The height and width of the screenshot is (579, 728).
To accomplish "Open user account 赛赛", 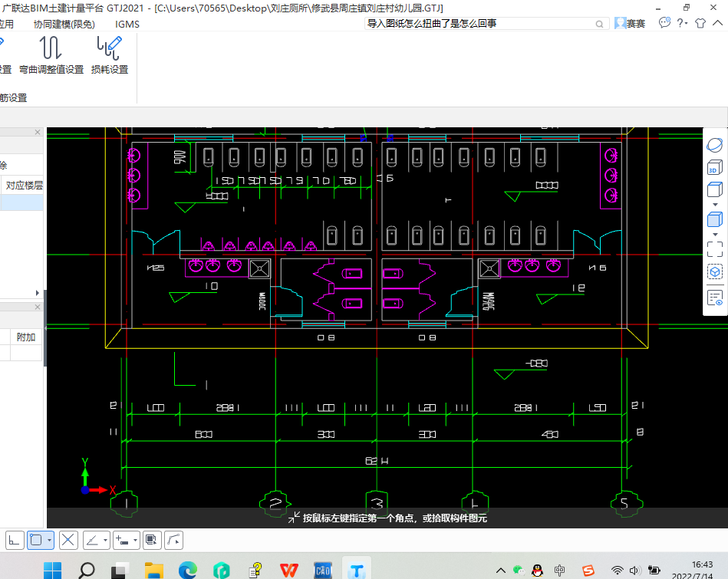I will pyautogui.click(x=630, y=24).
